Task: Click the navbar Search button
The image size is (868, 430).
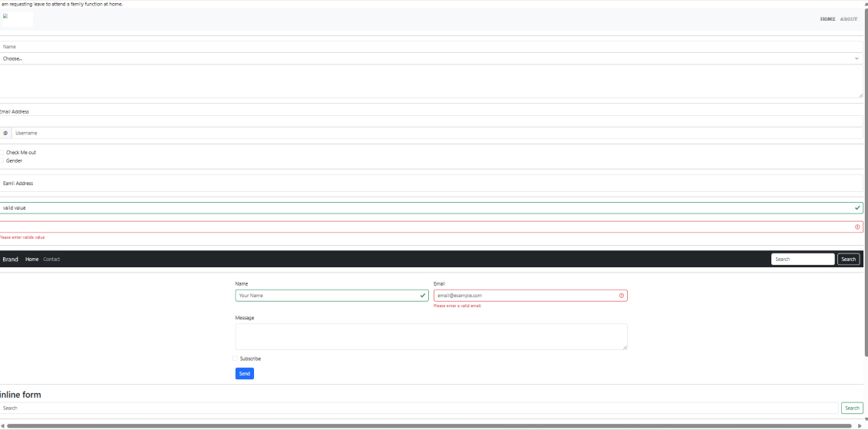Action: click(849, 259)
